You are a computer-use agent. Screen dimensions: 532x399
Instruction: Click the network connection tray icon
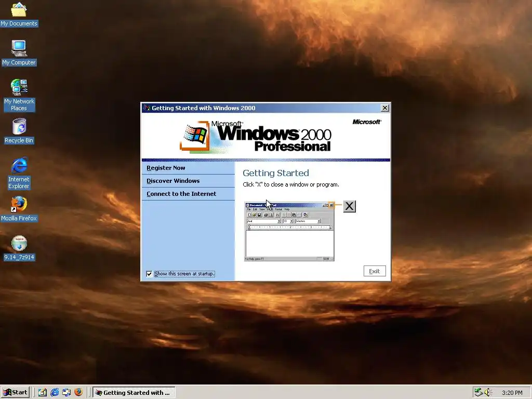pyautogui.click(x=478, y=392)
